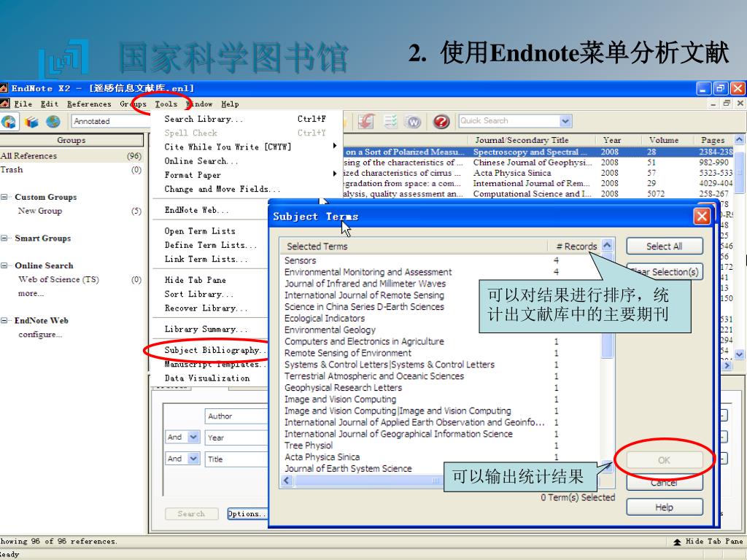Viewport: 747px width, 560px height.
Task: Click the Clear Selection(s) button
Action: coord(664,272)
